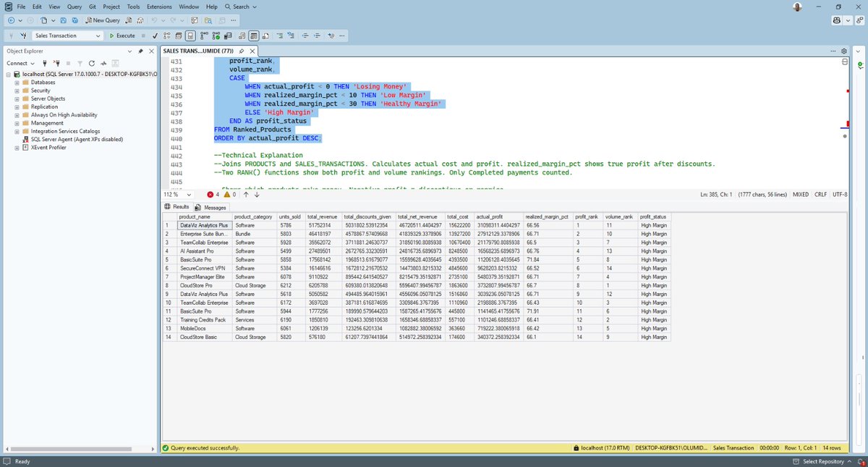Screen dimensions: 868x467
Task: Collapse the localhost server node
Action: pyautogui.click(x=9, y=74)
